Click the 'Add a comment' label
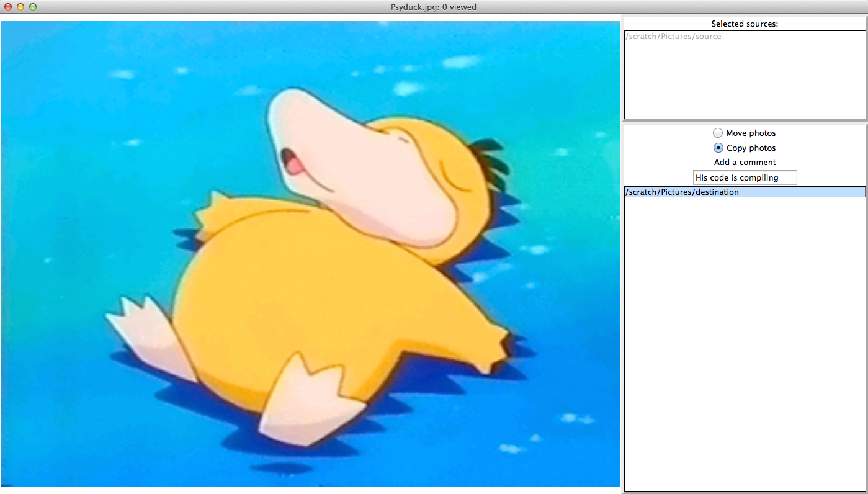The image size is (868, 494). (x=745, y=162)
